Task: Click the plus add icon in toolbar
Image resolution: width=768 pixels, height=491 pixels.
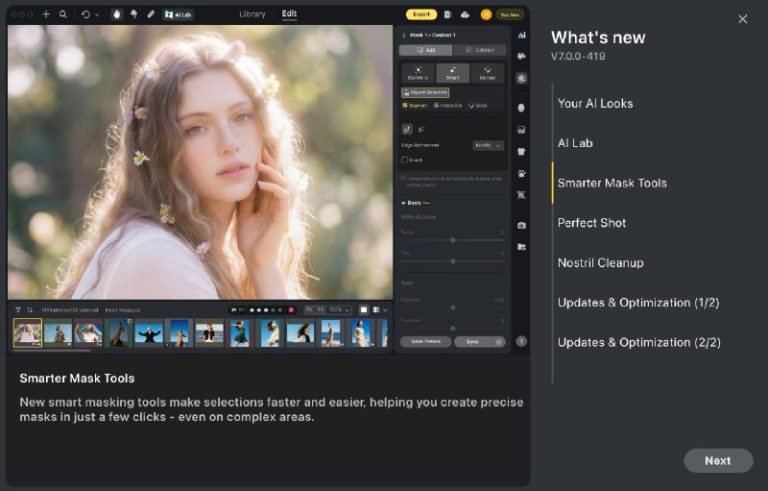Action: pyautogui.click(x=46, y=14)
